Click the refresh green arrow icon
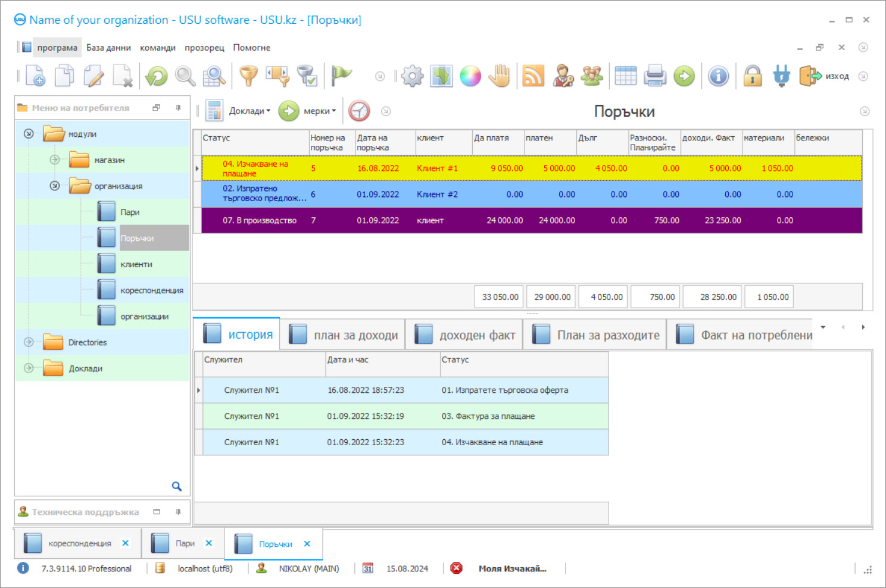 click(x=157, y=76)
